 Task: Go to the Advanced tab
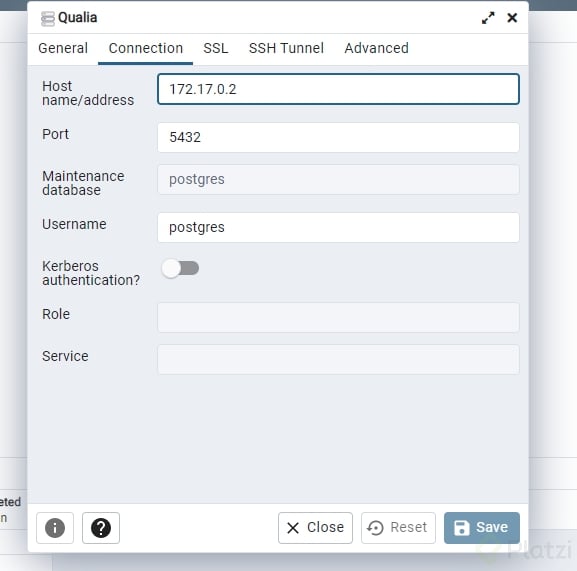376,48
